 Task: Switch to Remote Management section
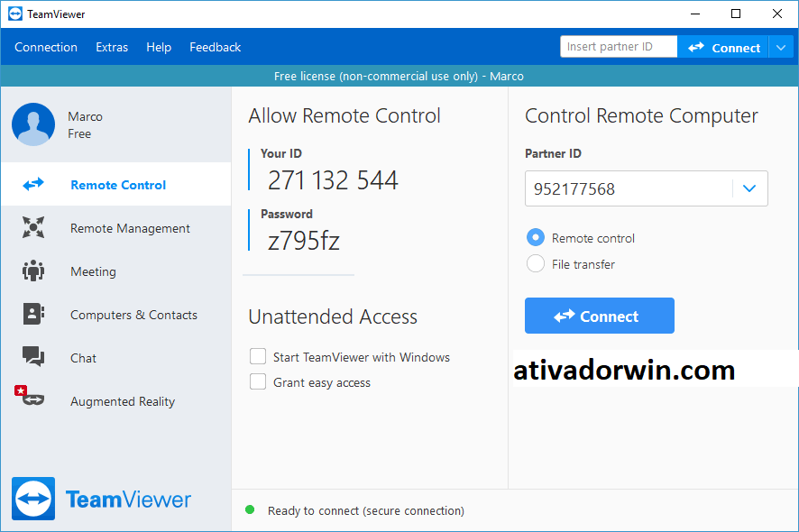tap(130, 228)
